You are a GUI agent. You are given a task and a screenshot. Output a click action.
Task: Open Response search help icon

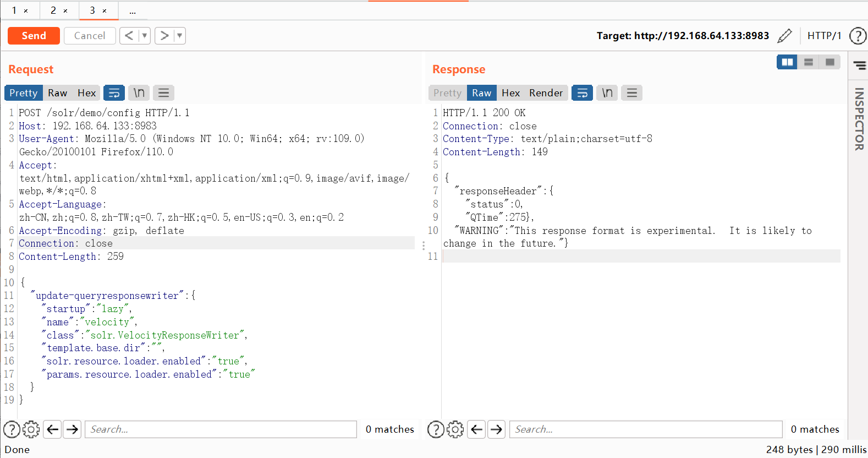[x=436, y=429]
